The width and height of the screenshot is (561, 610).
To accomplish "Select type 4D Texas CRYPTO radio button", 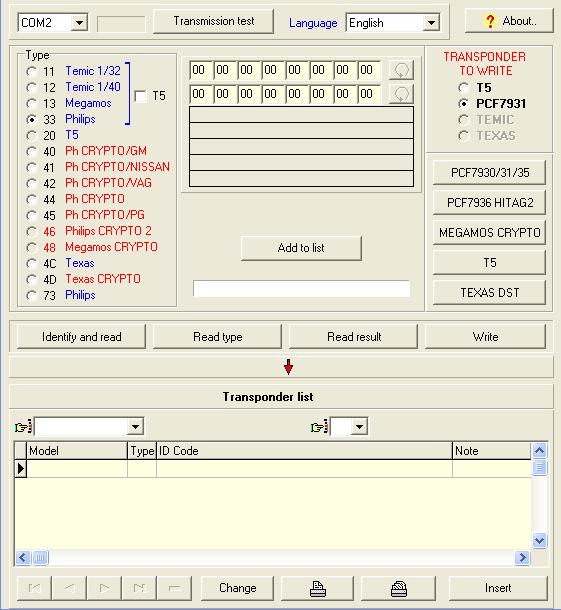I will pyautogui.click(x=32, y=279).
